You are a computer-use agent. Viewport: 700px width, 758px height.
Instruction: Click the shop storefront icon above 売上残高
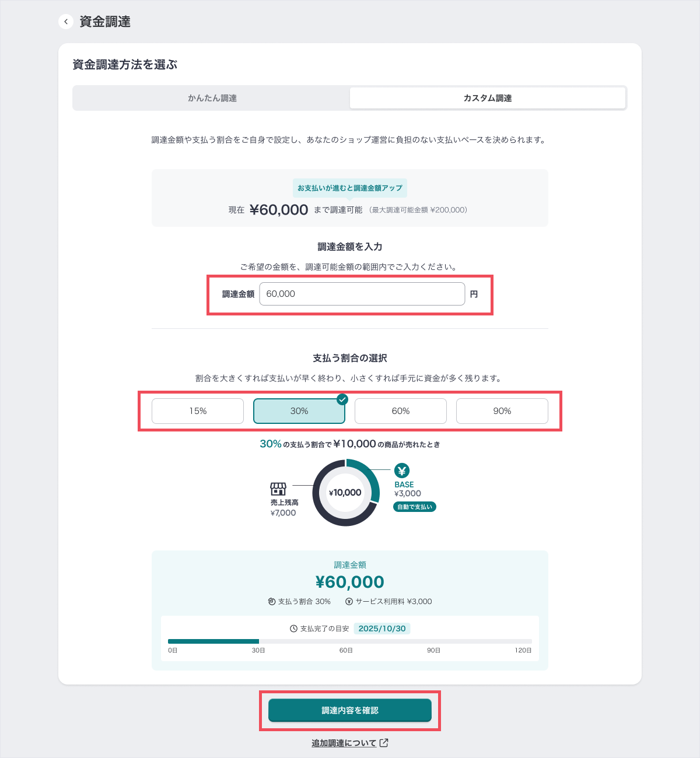coord(278,489)
